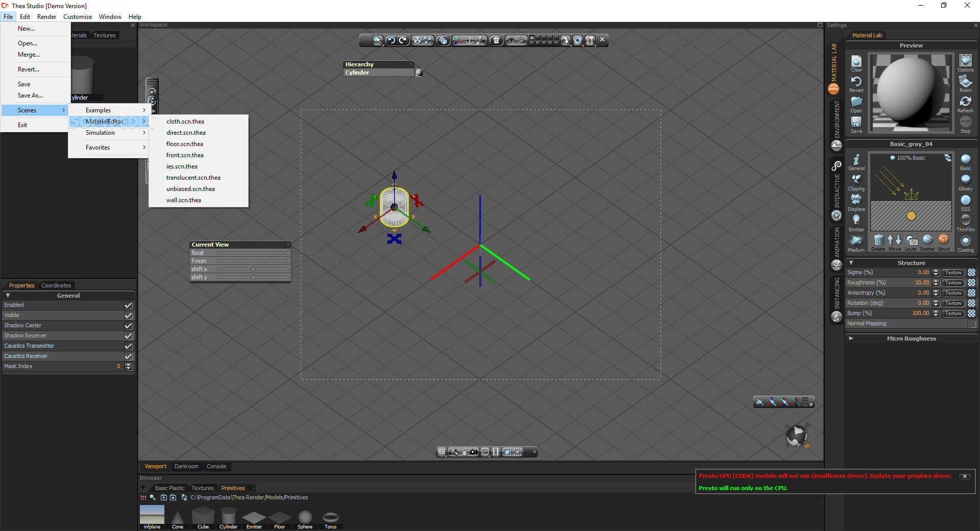Click the Scatter icon below layer view
980x531 pixels.
coord(927,243)
